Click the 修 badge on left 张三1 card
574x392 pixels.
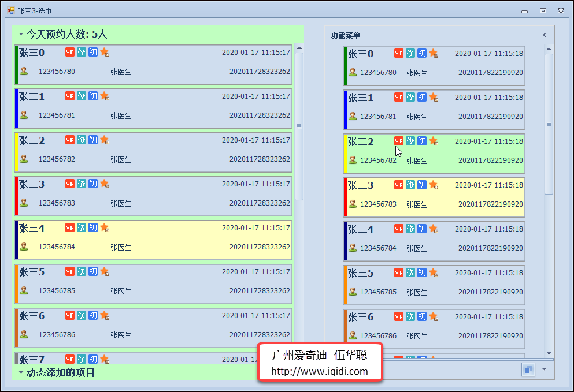(82, 96)
